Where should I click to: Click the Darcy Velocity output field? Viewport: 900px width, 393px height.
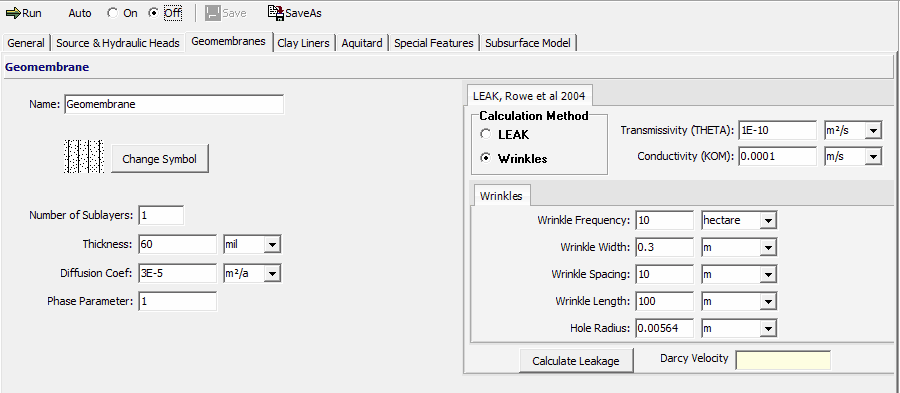[783, 360]
